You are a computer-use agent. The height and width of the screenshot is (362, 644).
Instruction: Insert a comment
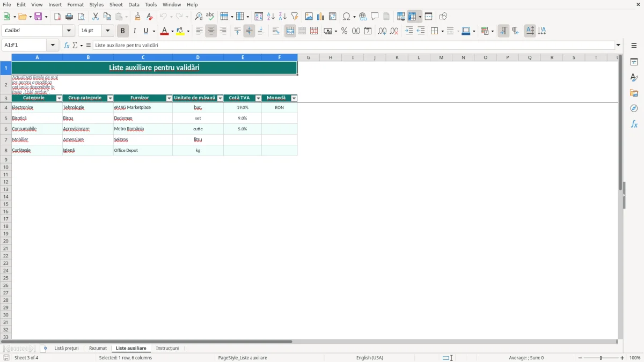click(x=375, y=16)
